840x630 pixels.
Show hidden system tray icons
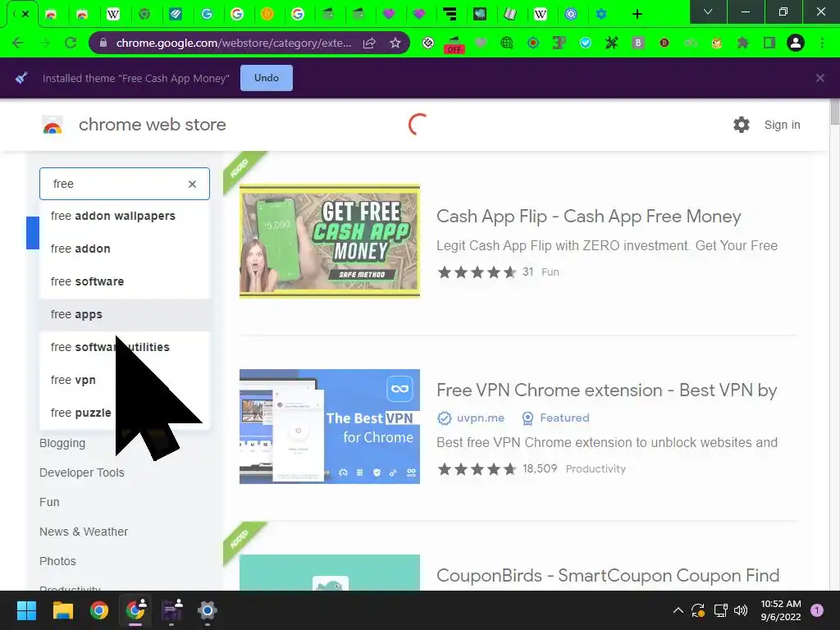[678, 610]
